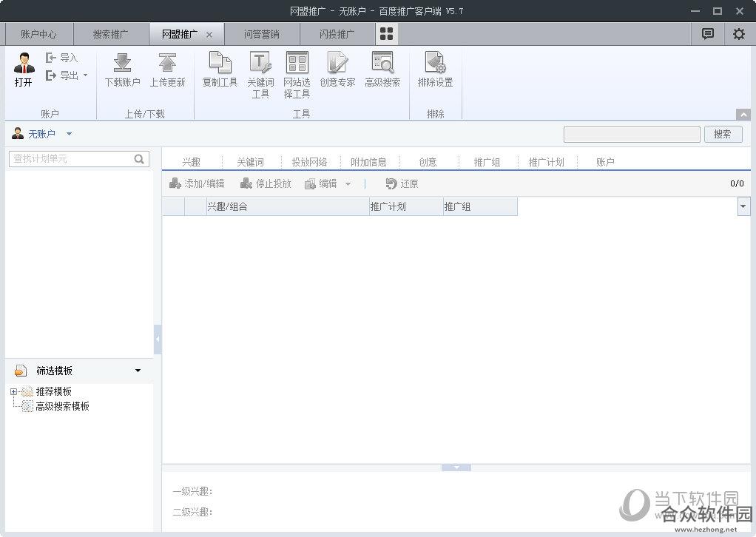Viewport: 756px width, 537px height.
Task: Click the 推广组 column header
Action: 480,207
